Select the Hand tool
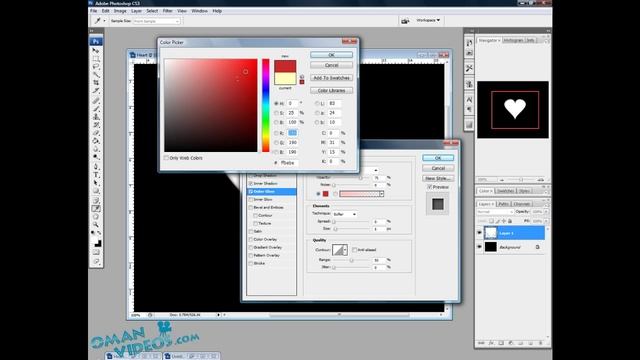This screenshot has height=360, width=640. click(96, 217)
